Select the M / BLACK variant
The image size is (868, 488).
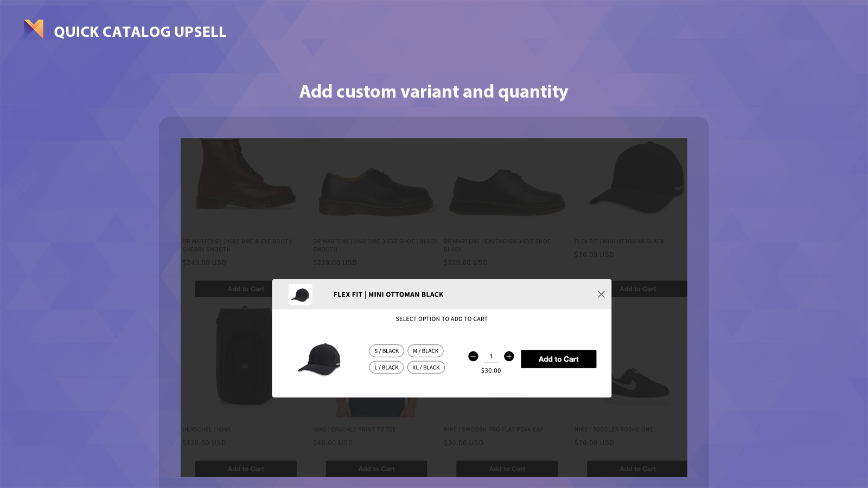(426, 351)
